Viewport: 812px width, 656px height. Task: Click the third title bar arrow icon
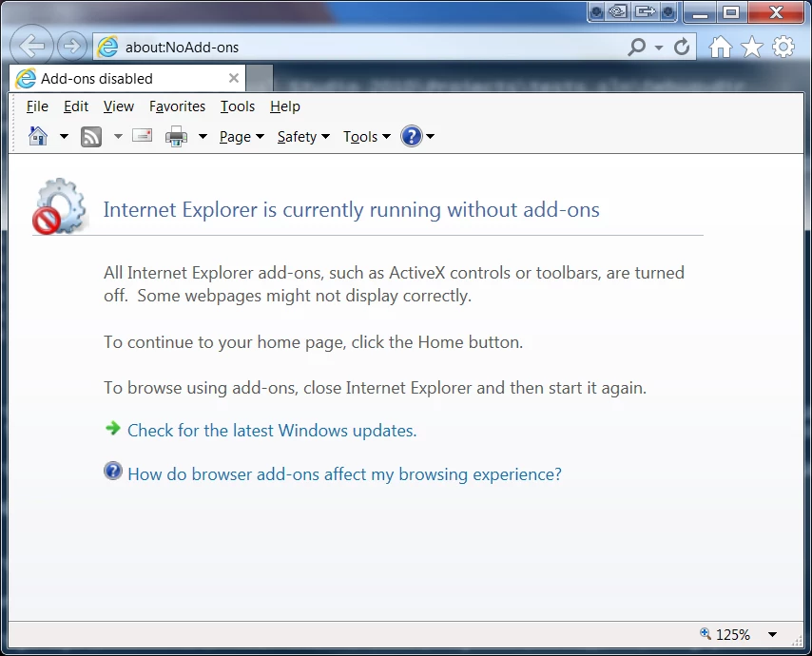click(646, 11)
